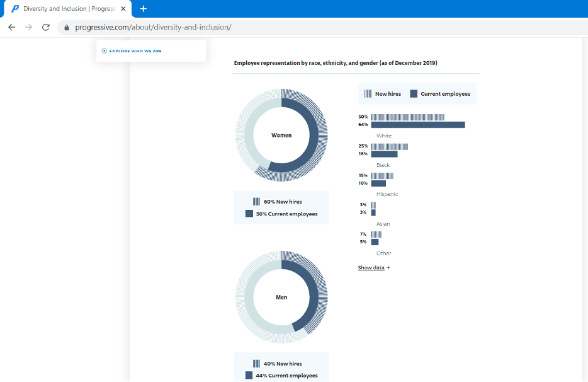Screen dimensions: 588x382
Task: Go back using the browser back arrow
Action: 11,27
